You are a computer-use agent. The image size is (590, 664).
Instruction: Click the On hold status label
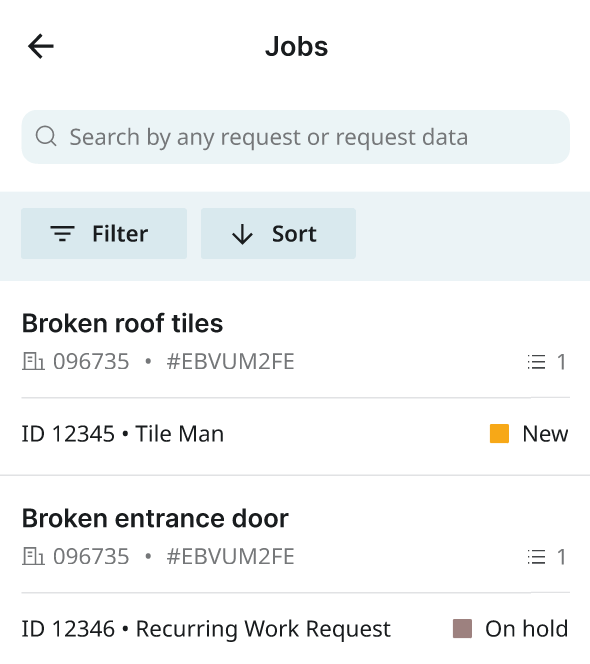point(526,628)
